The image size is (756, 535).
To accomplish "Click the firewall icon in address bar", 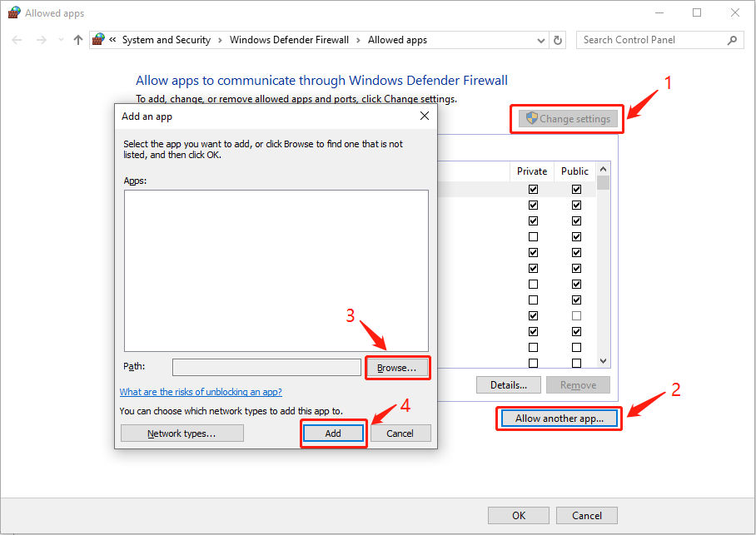I will [99, 40].
